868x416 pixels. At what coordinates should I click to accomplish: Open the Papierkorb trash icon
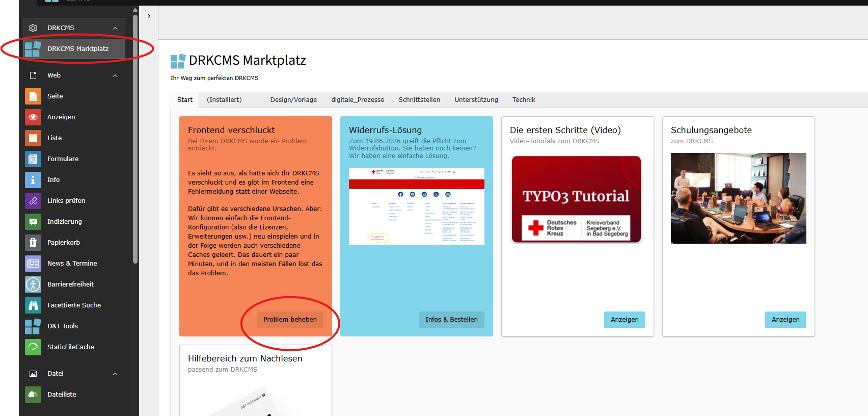[33, 243]
